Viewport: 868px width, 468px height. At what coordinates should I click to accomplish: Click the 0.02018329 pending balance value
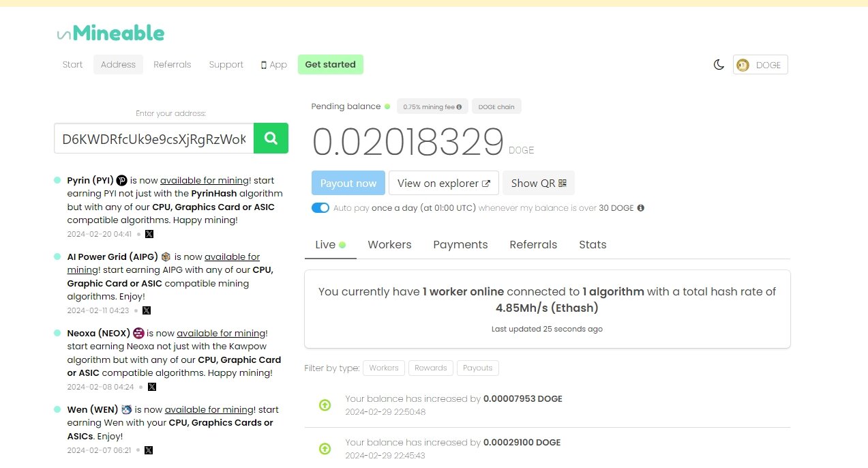[408, 143]
